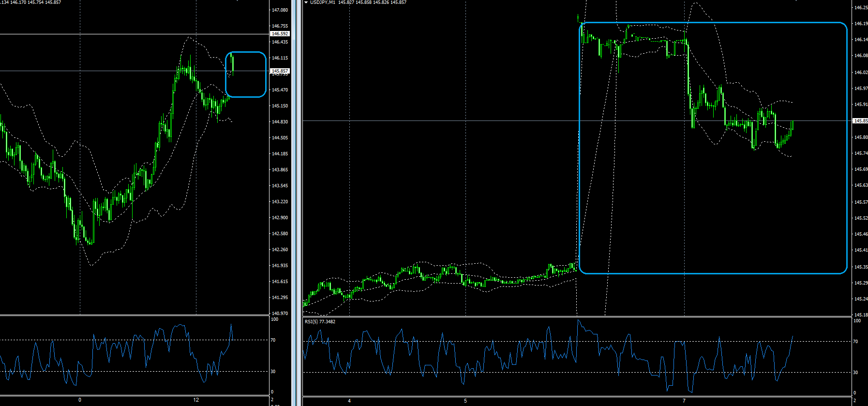Click the small blue rectangle on left chart
The image size is (868, 406).
click(246, 52)
